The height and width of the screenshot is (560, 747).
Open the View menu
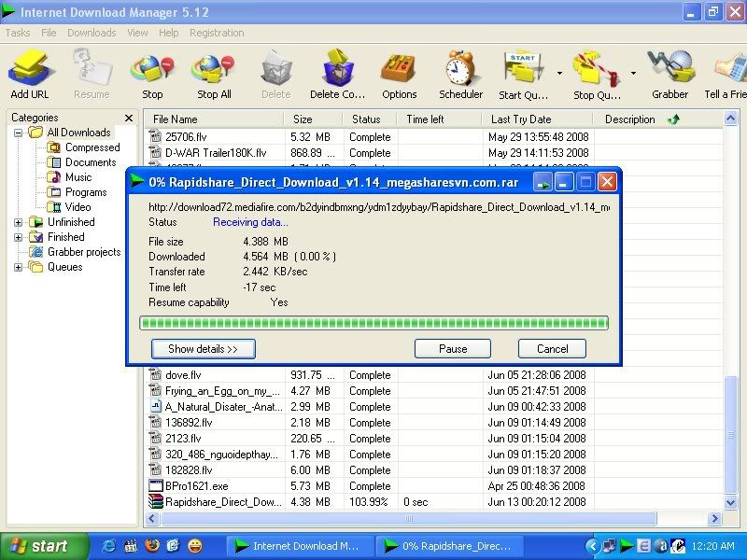click(137, 33)
